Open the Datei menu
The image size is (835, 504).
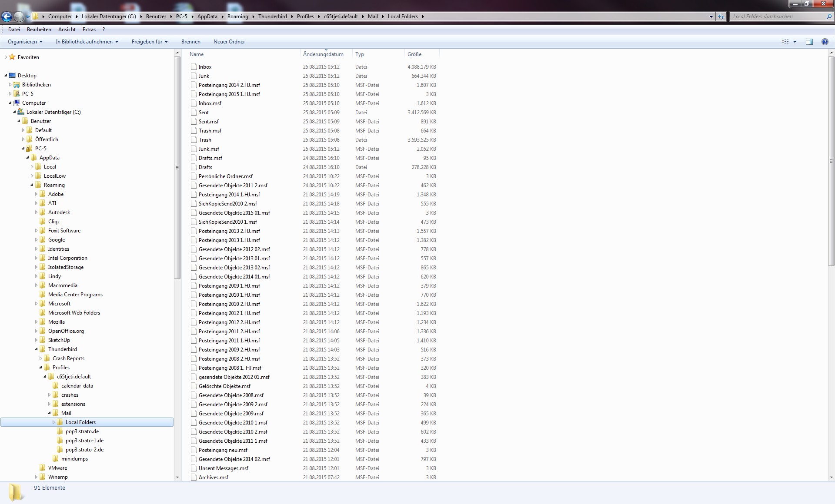click(14, 30)
